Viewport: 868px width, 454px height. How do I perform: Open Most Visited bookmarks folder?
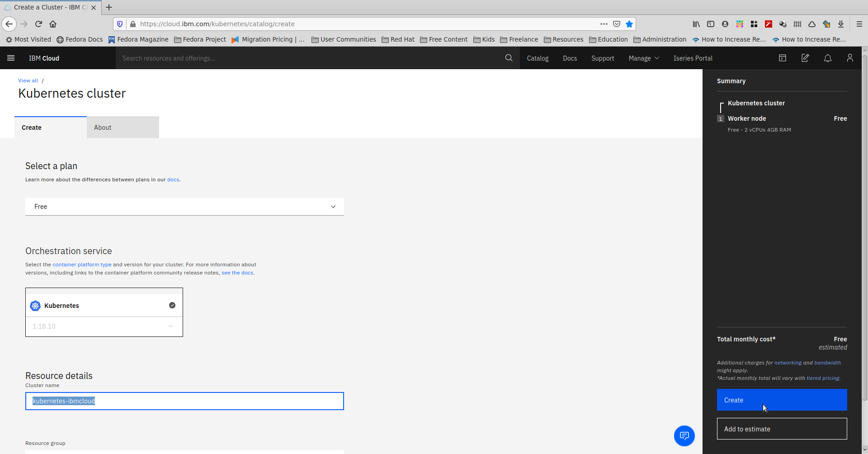click(28, 39)
